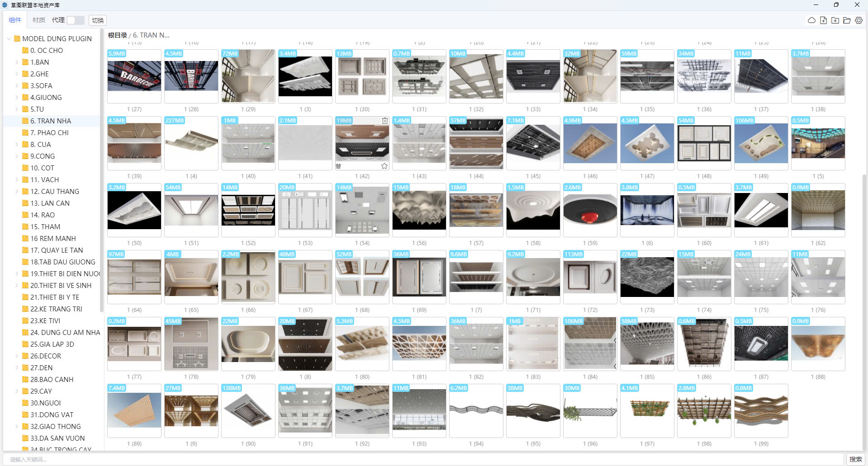868x466 pixels.
Task: Expand the 26.DECOR folder
Action: point(17,356)
